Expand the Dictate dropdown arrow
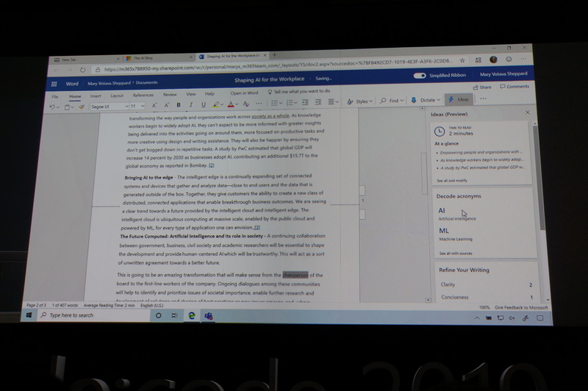The image size is (588, 391). 438,100
